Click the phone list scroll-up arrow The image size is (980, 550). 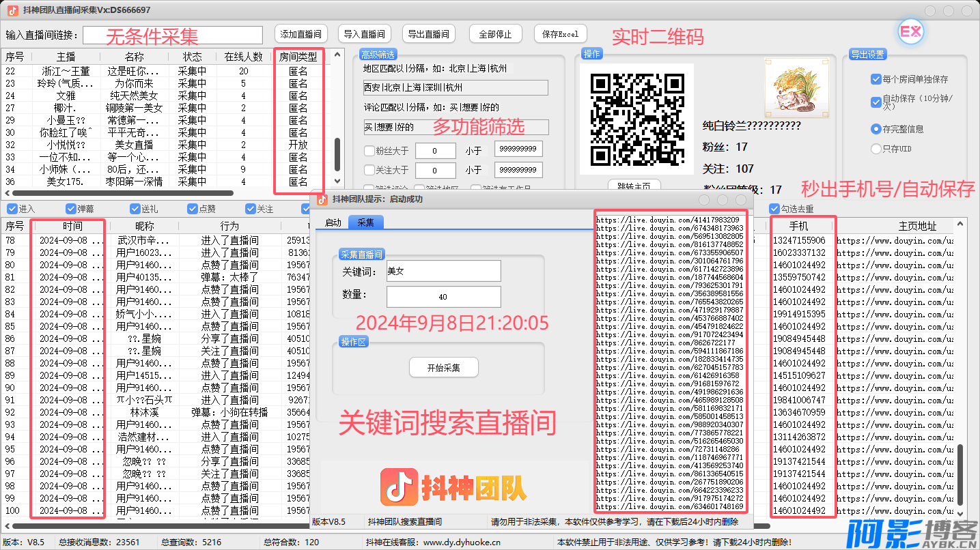pos(960,225)
